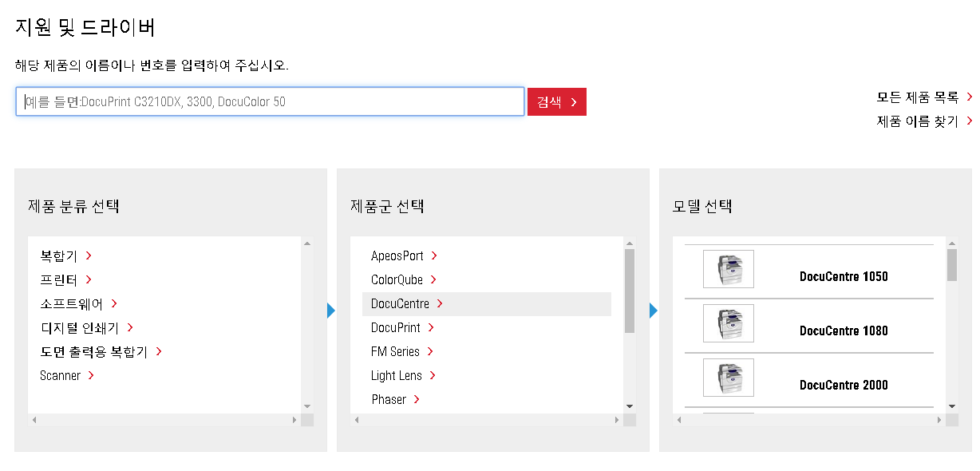Click the red chevron beside DocuPrint
The height and width of the screenshot is (471, 980).
click(x=431, y=327)
